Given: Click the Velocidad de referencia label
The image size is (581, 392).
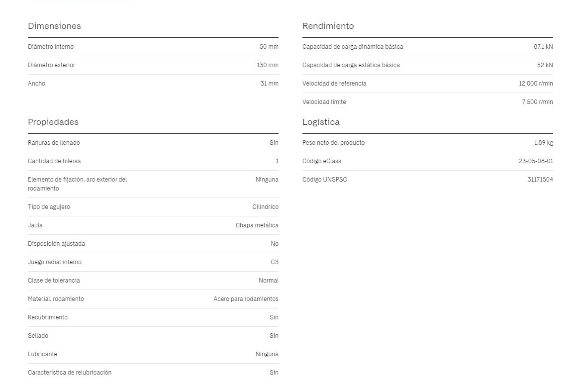Looking at the screenshot, I should 334,84.
